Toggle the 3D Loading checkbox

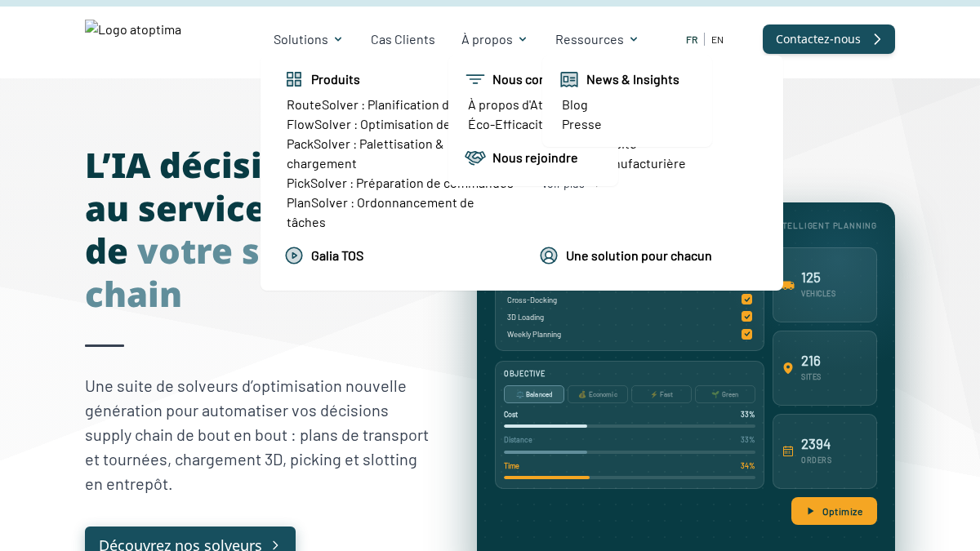[747, 317]
